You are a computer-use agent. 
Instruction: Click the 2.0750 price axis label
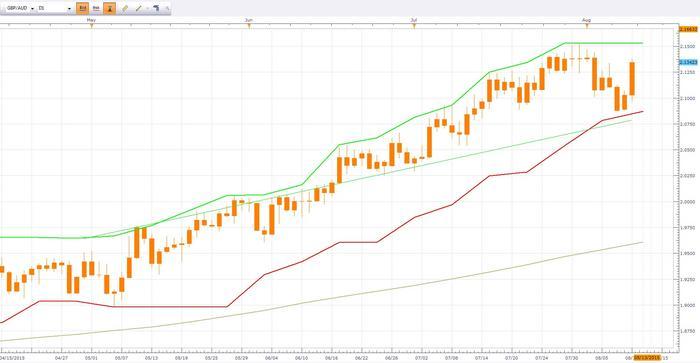point(688,124)
